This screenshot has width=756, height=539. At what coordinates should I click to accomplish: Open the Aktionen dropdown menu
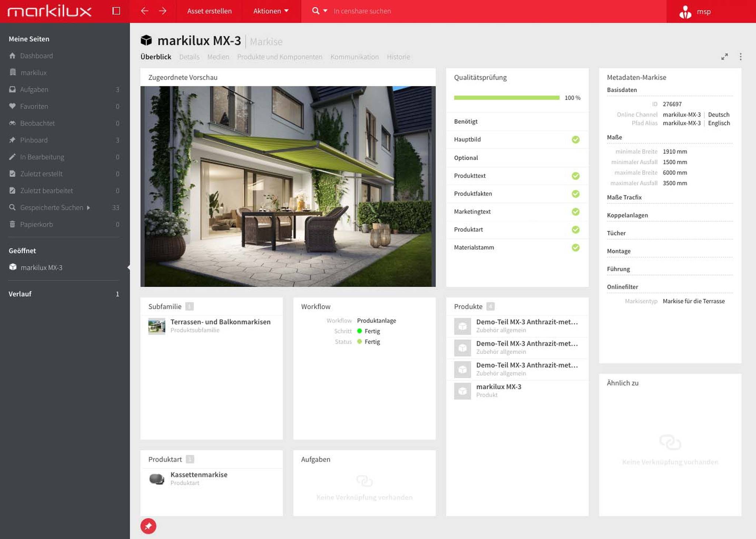[271, 11]
